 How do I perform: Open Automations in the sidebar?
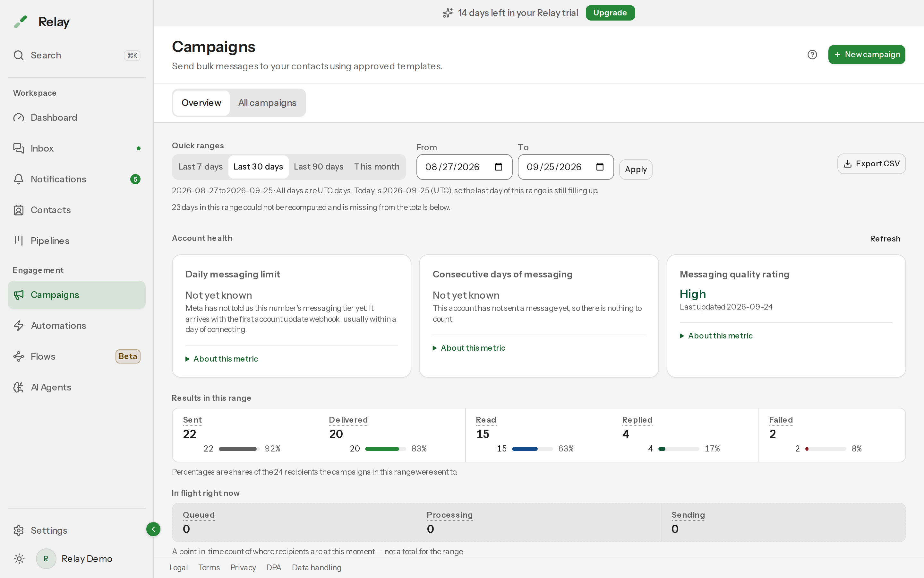point(76,325)
